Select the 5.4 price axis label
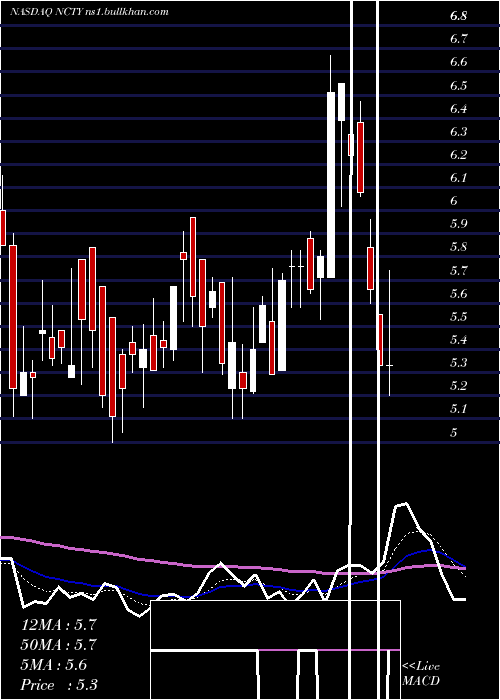This screenshot has height=700, width=500. [x=458, y=340]
